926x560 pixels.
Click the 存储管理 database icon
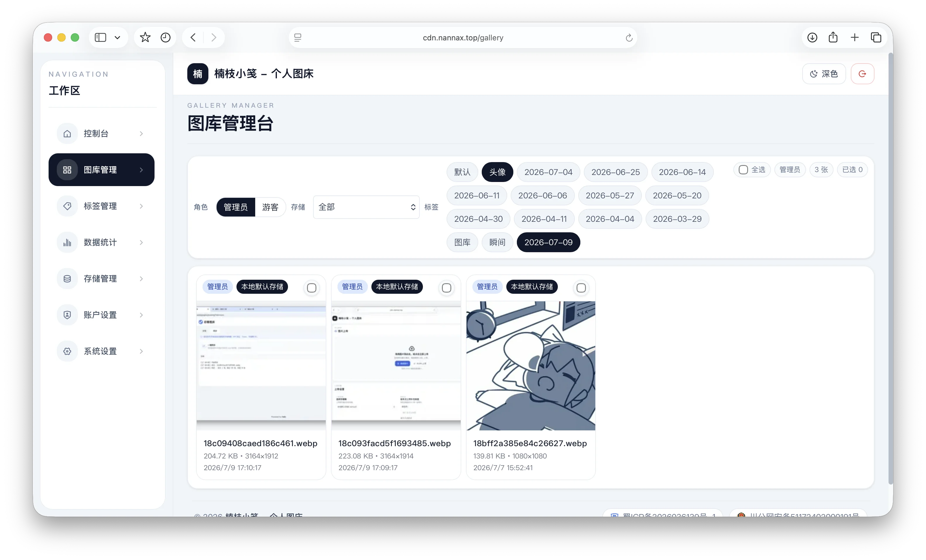(x=67, y=278)
